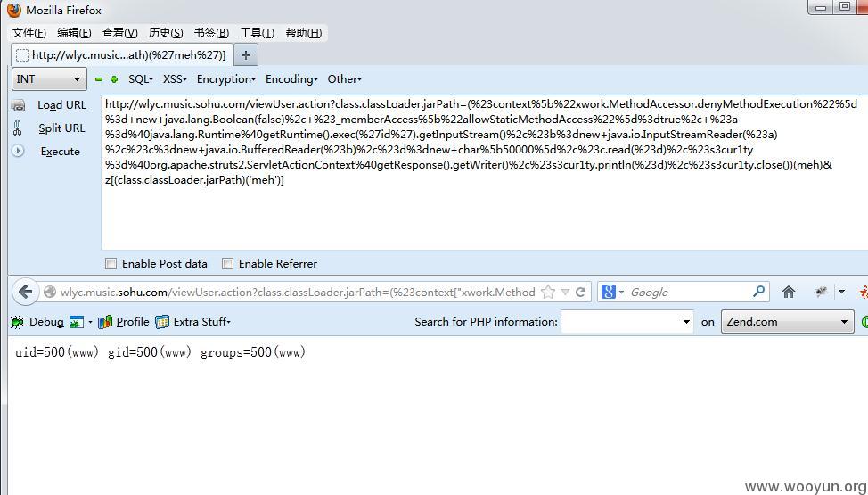Screen dimensions: 868x495
Task: Expand the XSS dropdown menu
Action: point(175,79)
